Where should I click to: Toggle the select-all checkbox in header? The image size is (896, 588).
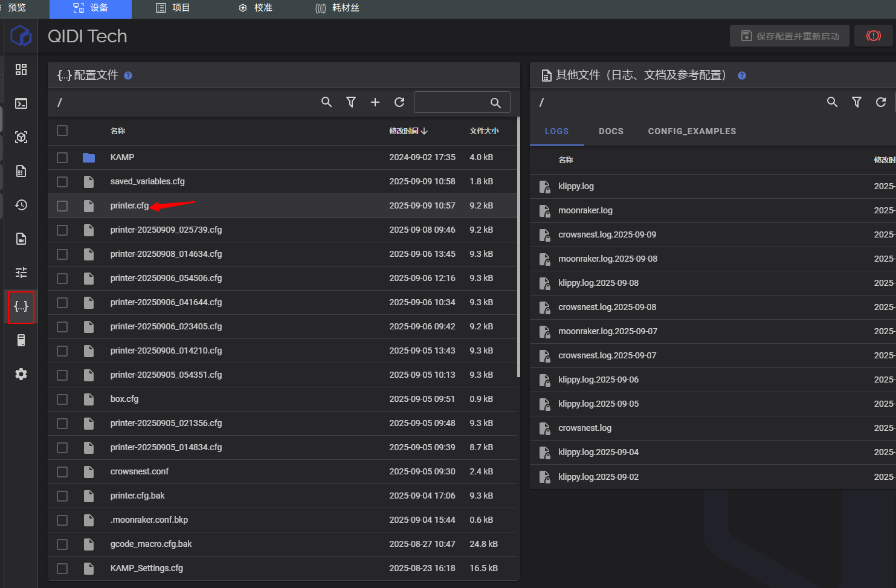(62, 131)
